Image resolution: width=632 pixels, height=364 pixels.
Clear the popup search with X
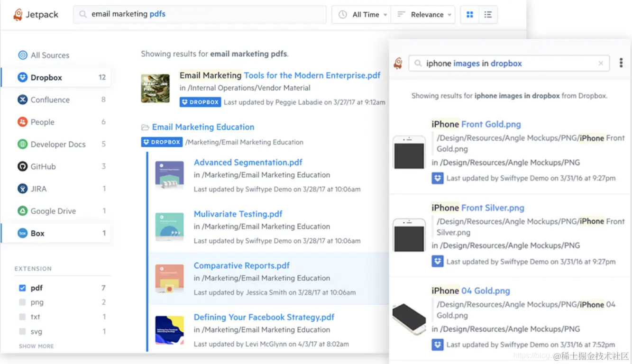click(x=601, y=63)
